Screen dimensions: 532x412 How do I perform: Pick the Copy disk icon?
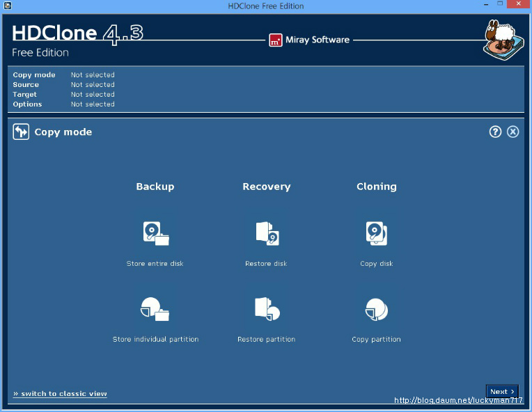377,234
